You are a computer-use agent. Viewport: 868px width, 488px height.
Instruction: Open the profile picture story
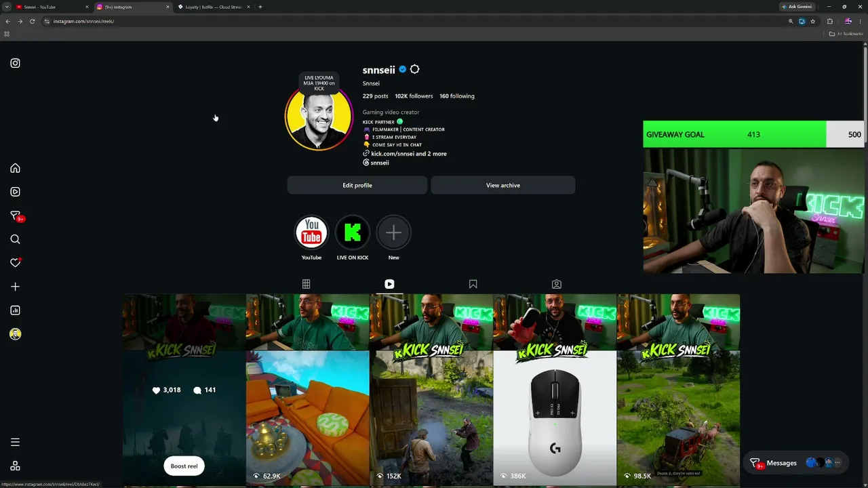(x=319, y=117)
